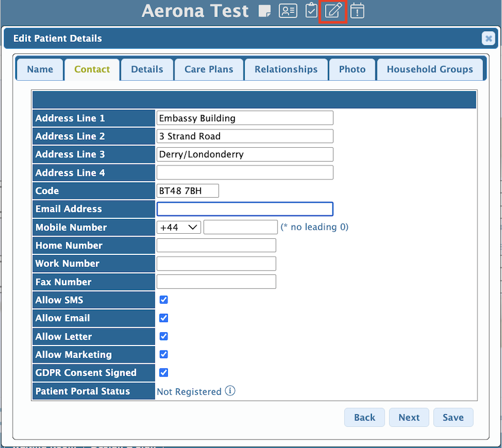
Task: Click the Home Number field
Action: (x=217, y=245)
